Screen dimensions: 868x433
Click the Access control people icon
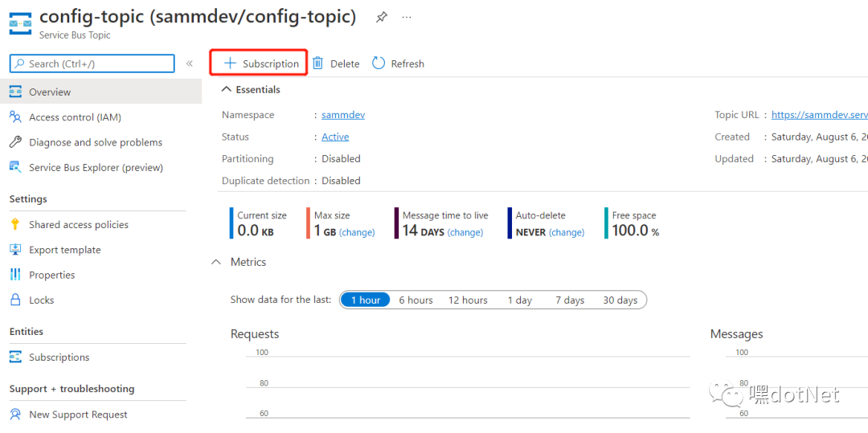[15, 117]
